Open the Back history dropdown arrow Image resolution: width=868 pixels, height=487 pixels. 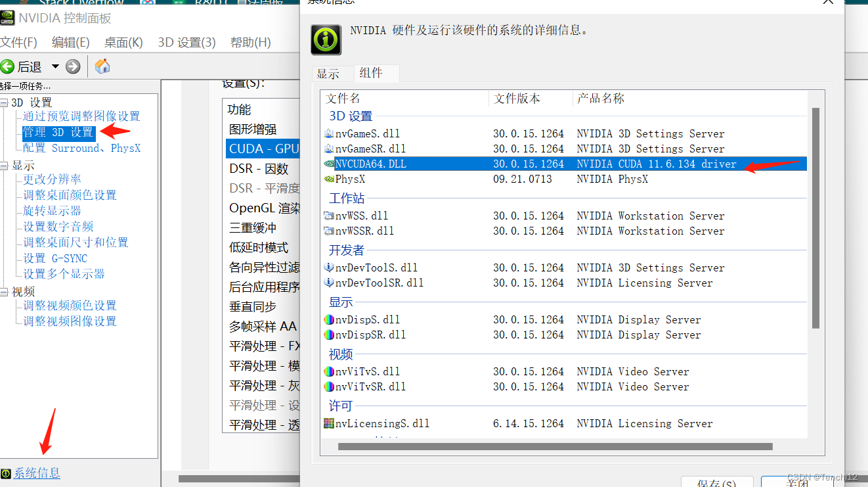pyautogui.click(x=55, y=66)
